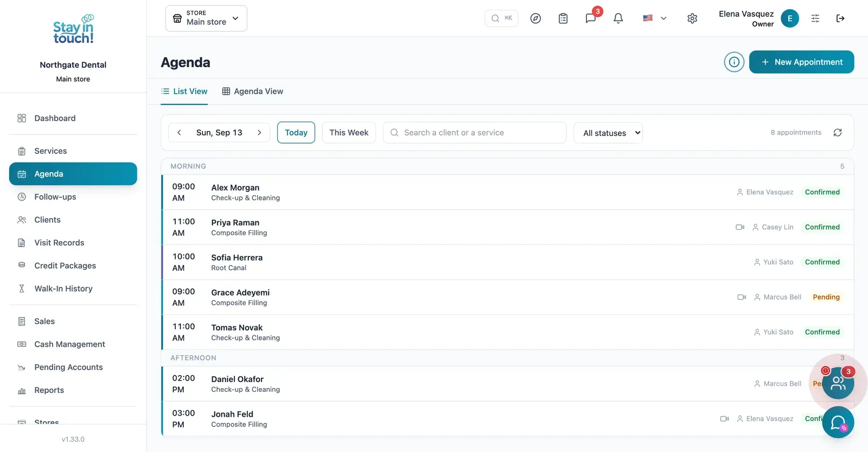This screenshot has width=868, height=452.
Task: Open the clipboard tasks icon in header
Action: pos(563,18)
